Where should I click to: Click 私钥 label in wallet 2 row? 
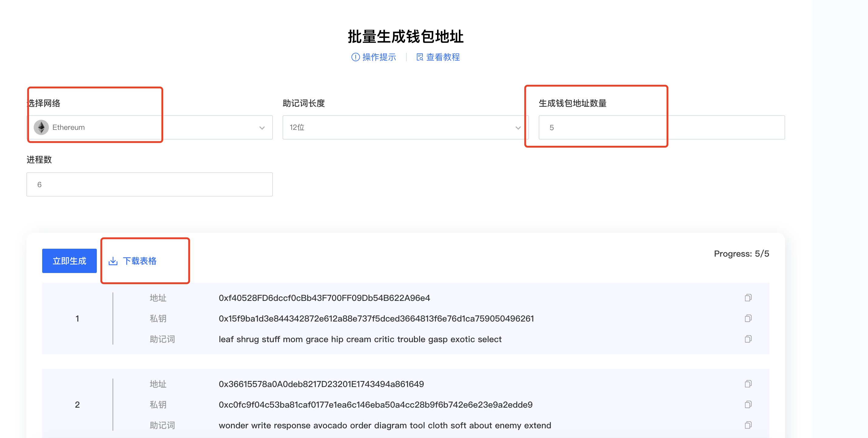click(158, 405)
